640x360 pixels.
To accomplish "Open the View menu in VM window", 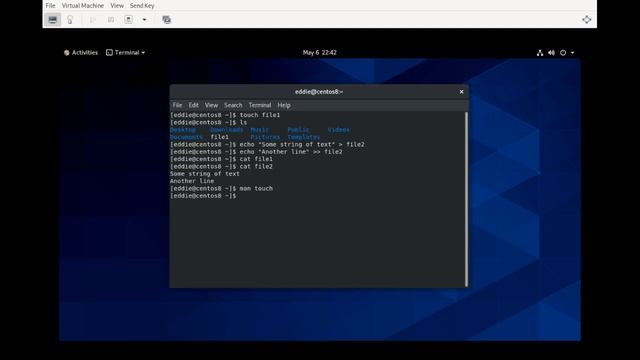I will click(x=117, y=6).
